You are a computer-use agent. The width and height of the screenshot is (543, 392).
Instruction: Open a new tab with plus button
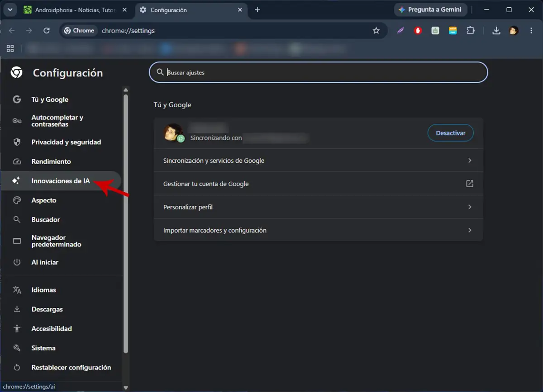pos(257,9)
